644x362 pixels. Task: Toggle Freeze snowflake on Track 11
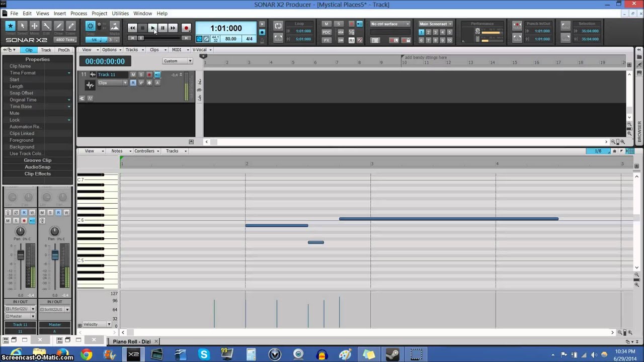coord(149,82)
